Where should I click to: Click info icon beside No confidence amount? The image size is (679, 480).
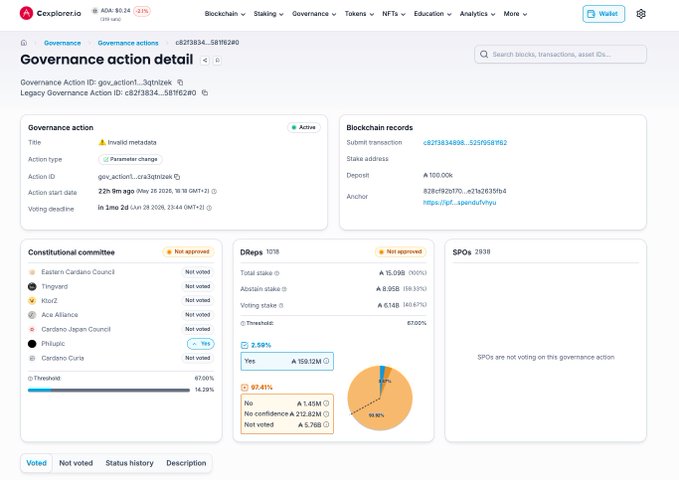pos(326,414)
